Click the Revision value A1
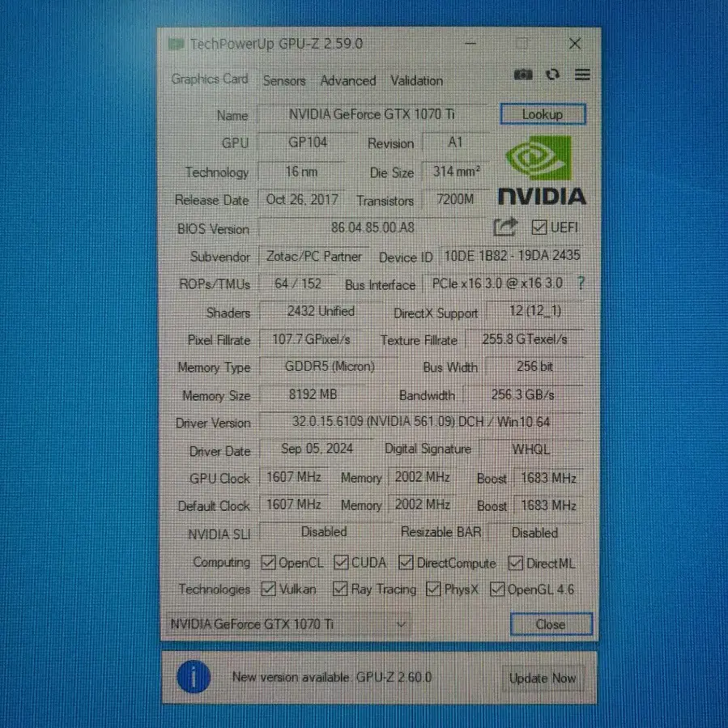Viewport: 728px width, 728px height. [455, 142]
